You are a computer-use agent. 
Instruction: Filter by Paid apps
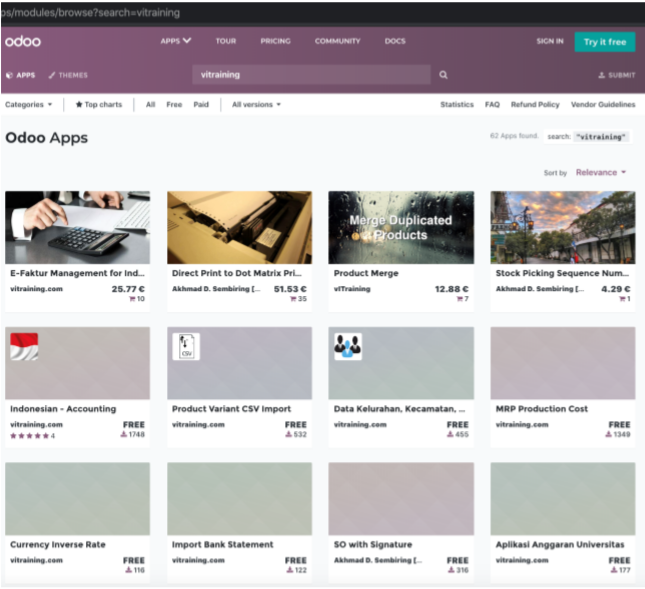[201, 104]
